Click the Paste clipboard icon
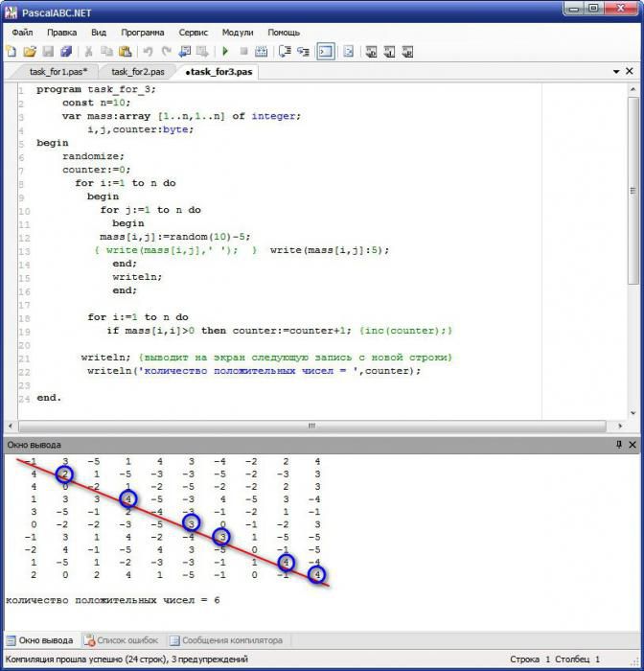This screenshot has width=644, height=671. click(x=125, y=52)
